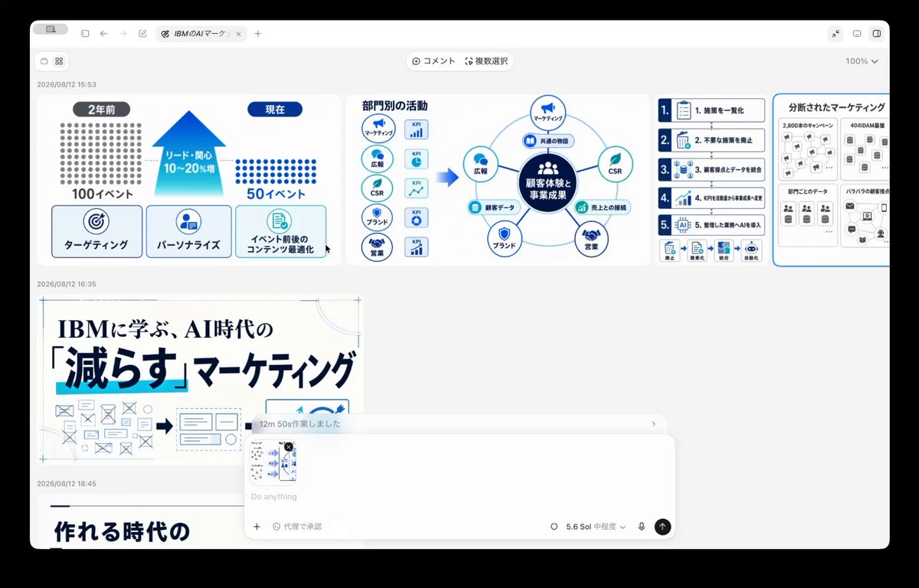
Task: Click the plus attach icon in prompt
Action: point(257,527)
